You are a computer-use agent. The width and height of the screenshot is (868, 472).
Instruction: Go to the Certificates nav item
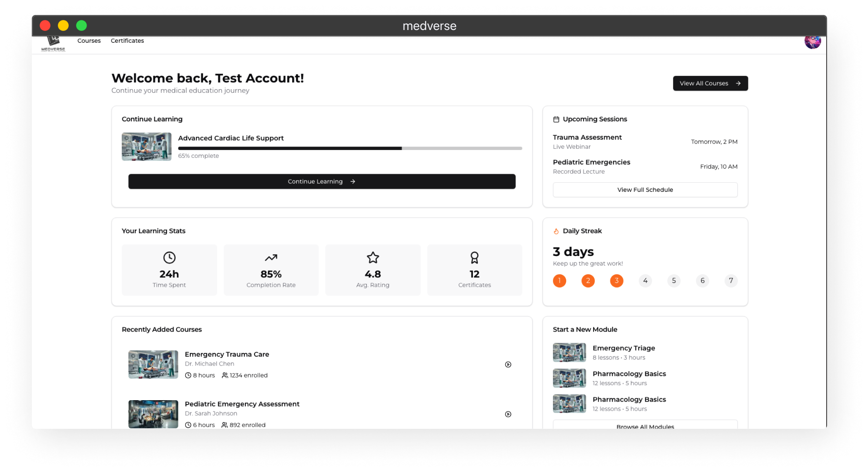[127, 40]
